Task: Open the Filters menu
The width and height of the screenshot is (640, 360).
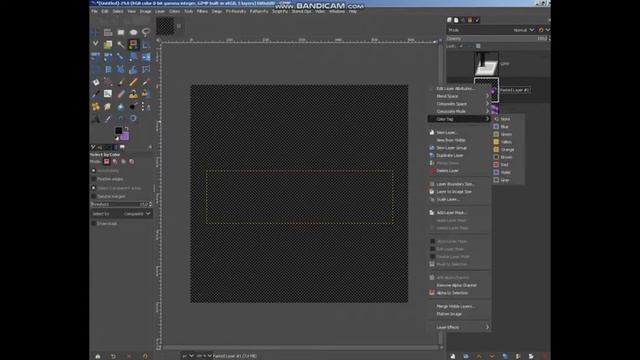Action: (x=202, y=11)
